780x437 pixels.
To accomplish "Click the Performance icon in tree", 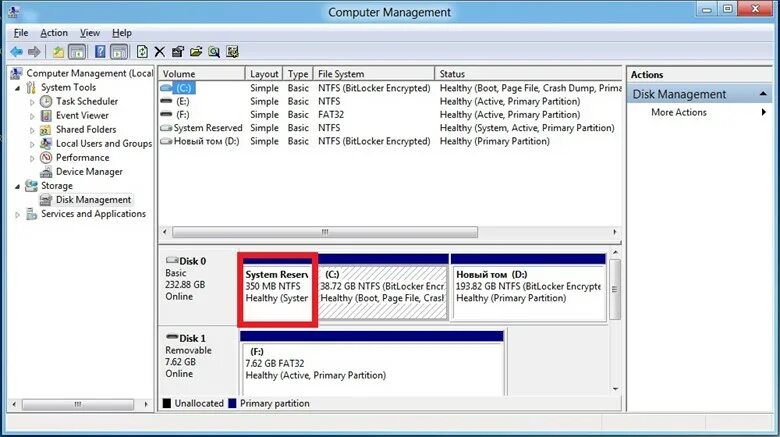I will click(x=46, y=158).
